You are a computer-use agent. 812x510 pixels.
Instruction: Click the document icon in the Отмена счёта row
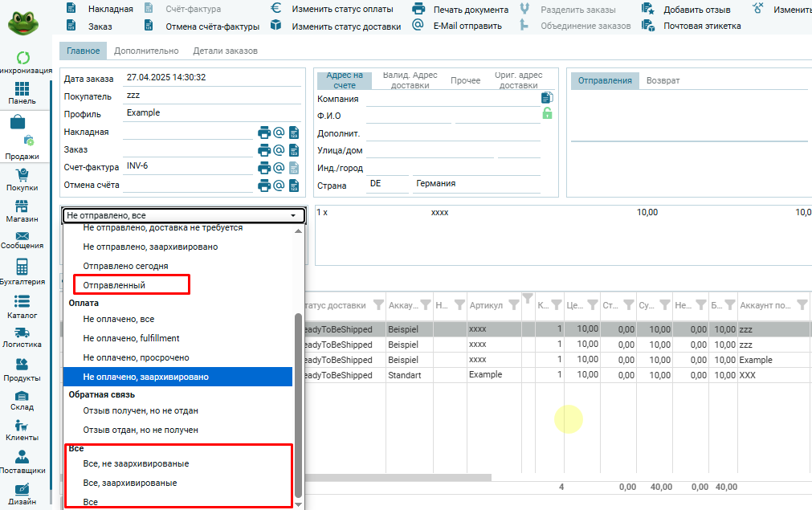(293, 186)
